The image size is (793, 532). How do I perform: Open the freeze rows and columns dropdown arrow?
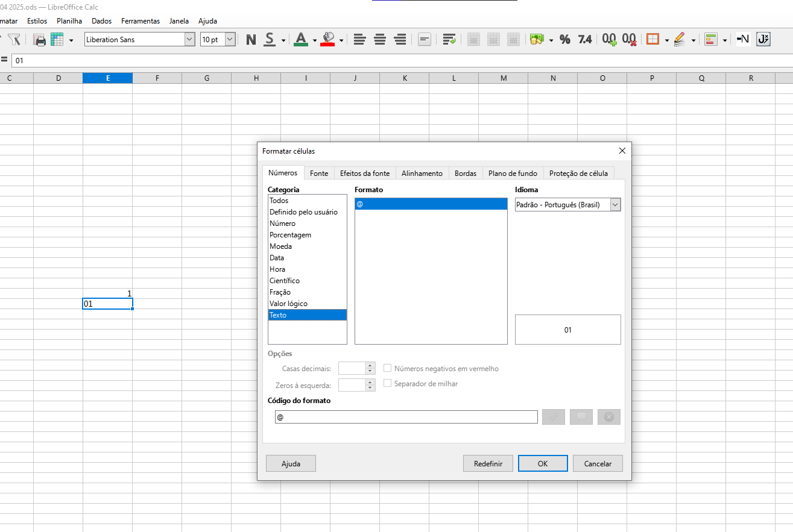[x=71, y=40]
